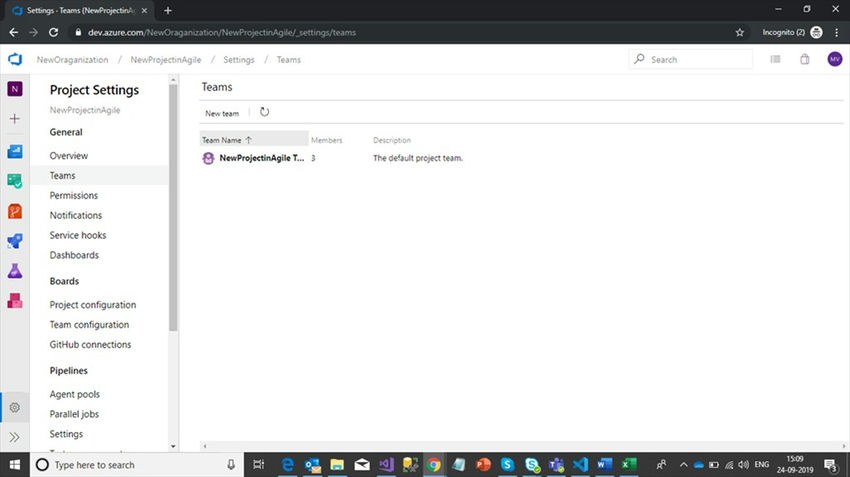This screenshot has width=850, height=477.
Task: Open Pipelines hub icon in sidebar
Action: click(x=15, y=241)
